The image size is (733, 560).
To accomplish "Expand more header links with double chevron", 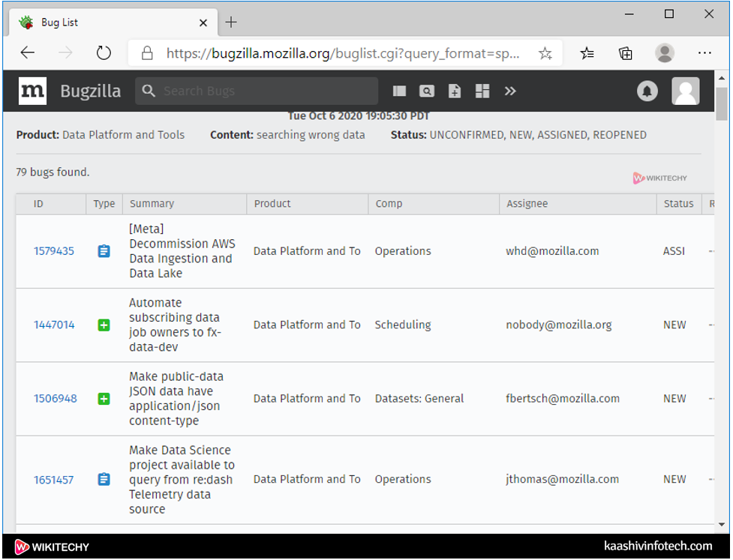I will (510, 91).
